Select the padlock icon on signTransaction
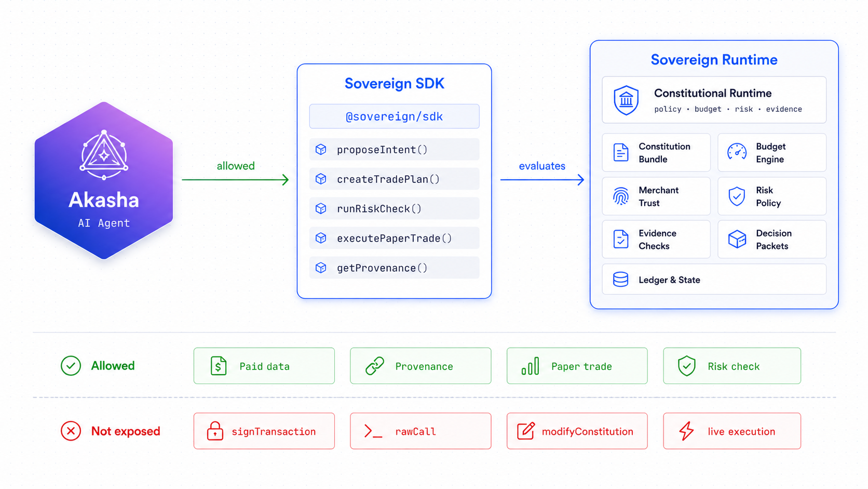868x489 pixels. click(214, 431)
